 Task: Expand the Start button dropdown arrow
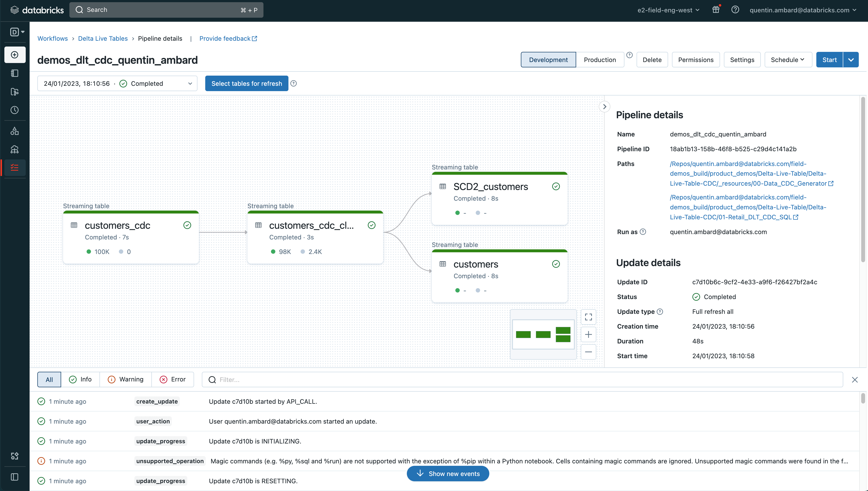pyautogui.click(x=851, y=60)
